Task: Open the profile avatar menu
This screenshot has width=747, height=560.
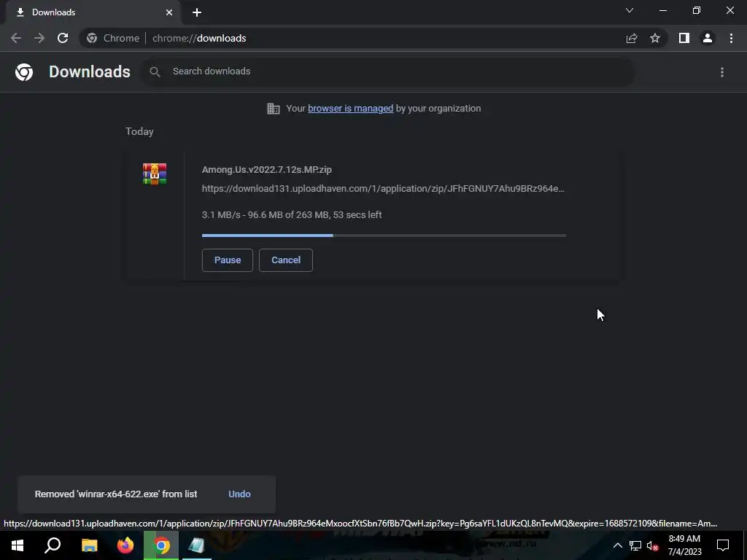Action: coord(708,38)
